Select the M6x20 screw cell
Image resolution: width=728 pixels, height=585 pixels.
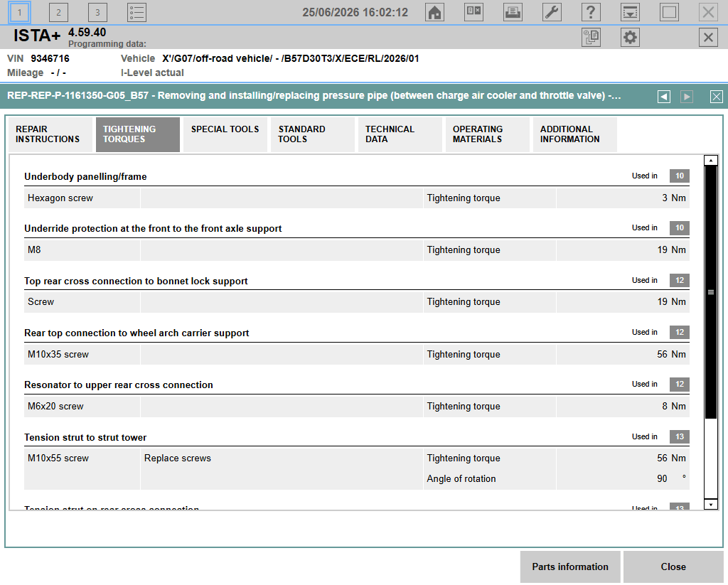[x=82, y=407]
